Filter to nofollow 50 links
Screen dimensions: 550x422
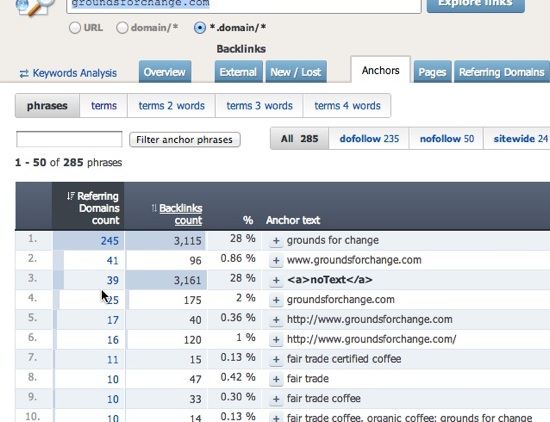pos(447,139)
